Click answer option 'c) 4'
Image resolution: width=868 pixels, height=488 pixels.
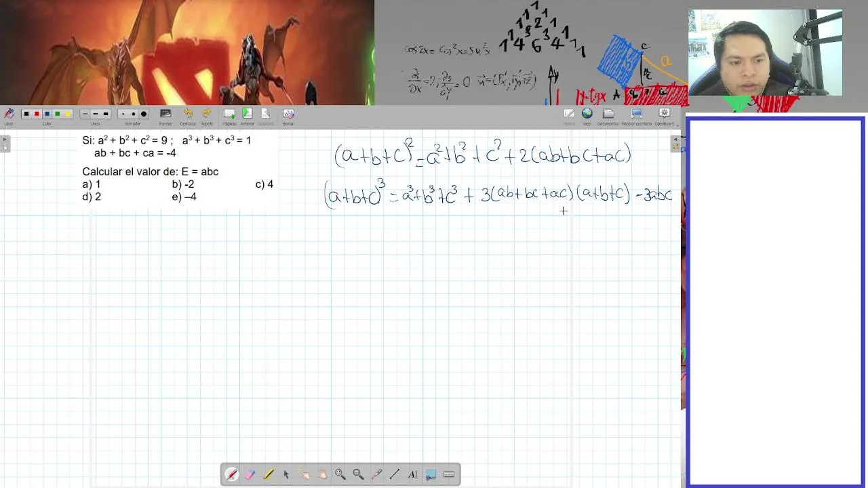point(264,184)
